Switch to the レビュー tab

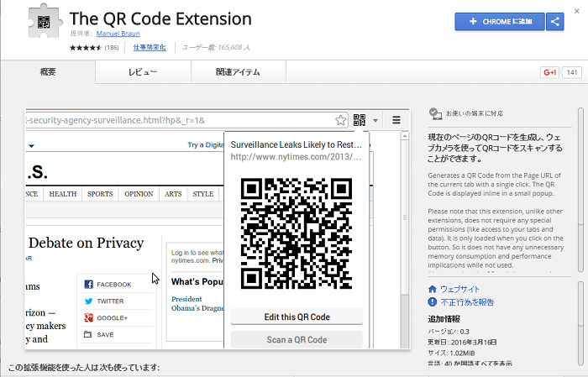143,71
